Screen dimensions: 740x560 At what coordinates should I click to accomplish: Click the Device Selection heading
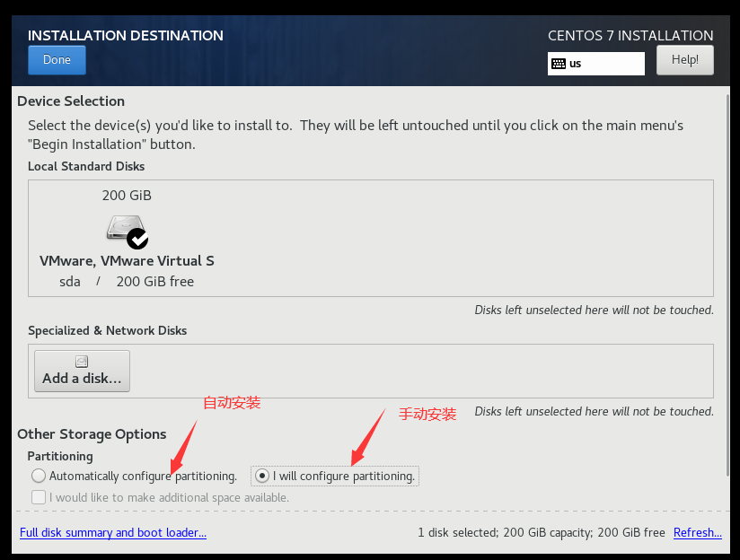[71, 101]
